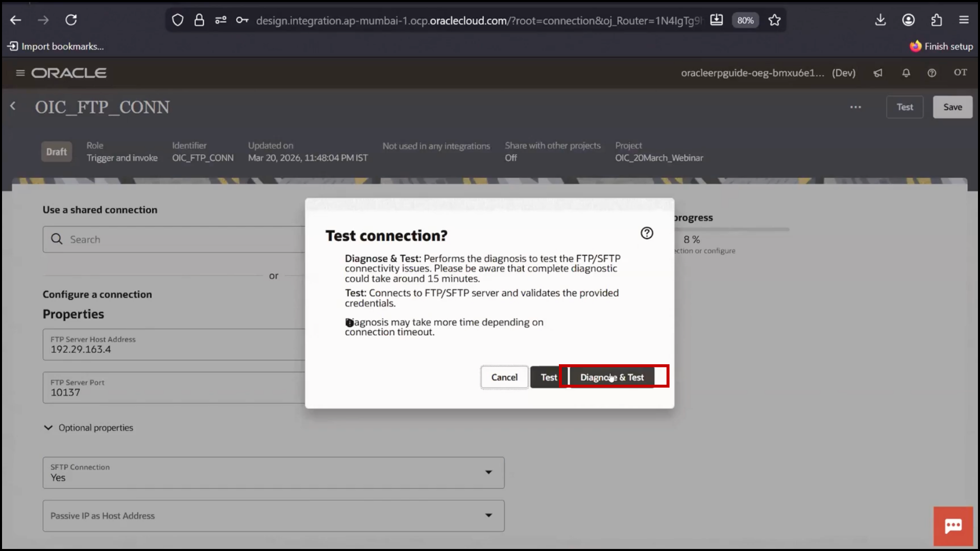Image resolution: width=980 pixels, height=551 pixels.
Task: Click the browser address bar URL
Action: [x=479, y=20]
